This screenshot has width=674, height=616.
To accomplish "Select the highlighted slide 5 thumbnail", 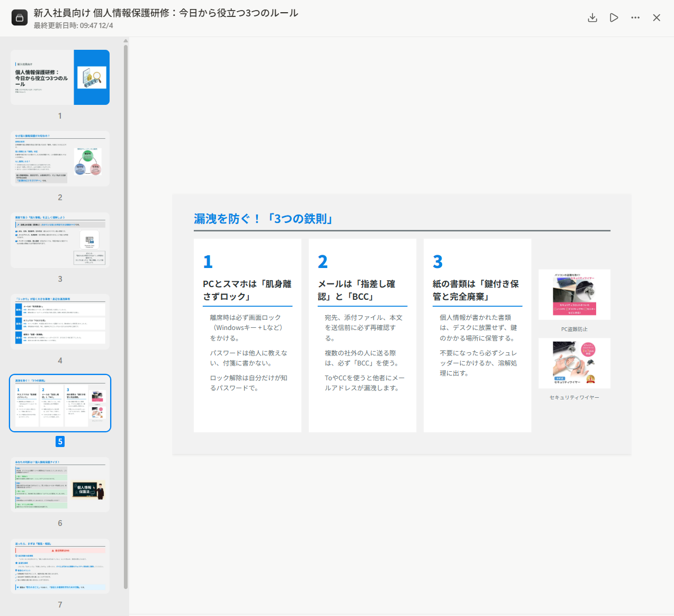I will click(60, 403).
